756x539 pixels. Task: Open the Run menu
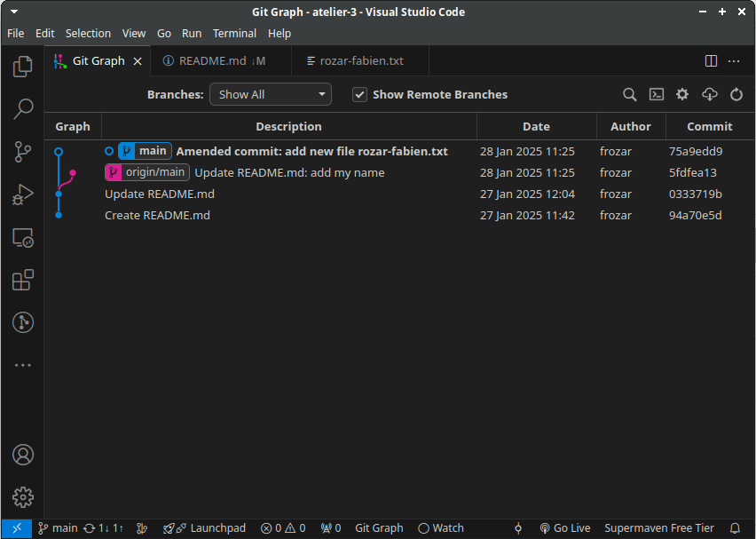tap(192, 33)
